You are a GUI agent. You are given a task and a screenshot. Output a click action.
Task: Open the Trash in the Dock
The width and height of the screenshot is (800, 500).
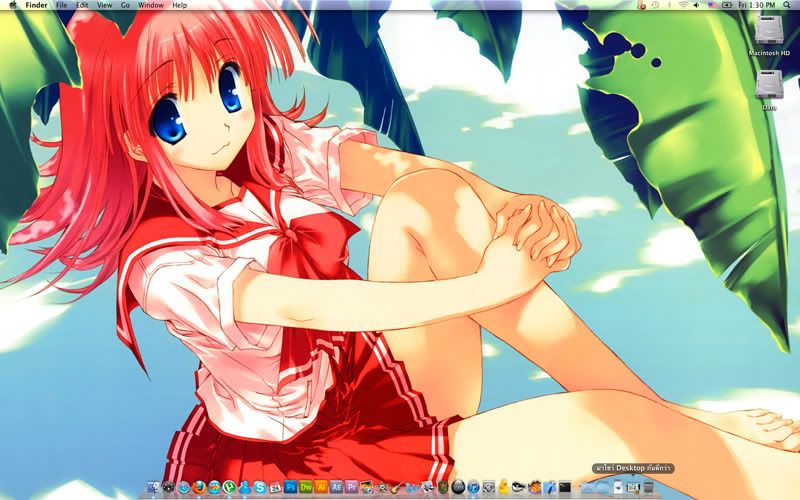(x=648, y=488)
